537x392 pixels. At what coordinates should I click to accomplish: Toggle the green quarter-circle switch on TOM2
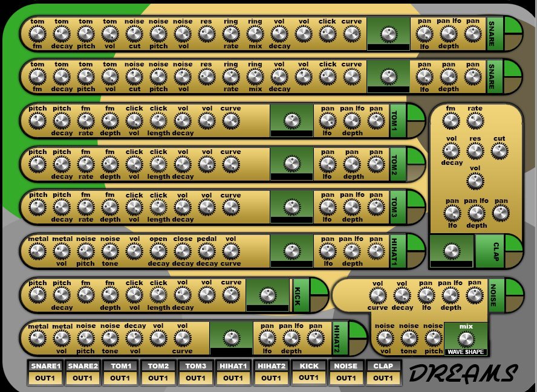[415, 156]
